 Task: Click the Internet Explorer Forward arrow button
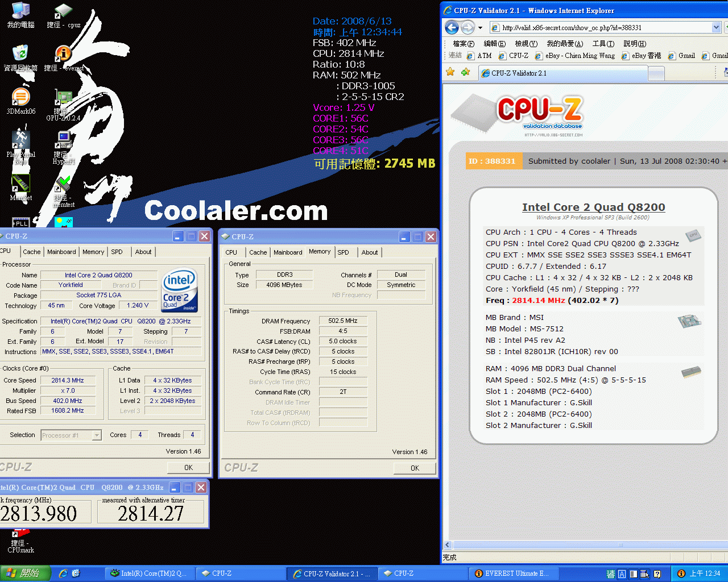tap(468, 27)
